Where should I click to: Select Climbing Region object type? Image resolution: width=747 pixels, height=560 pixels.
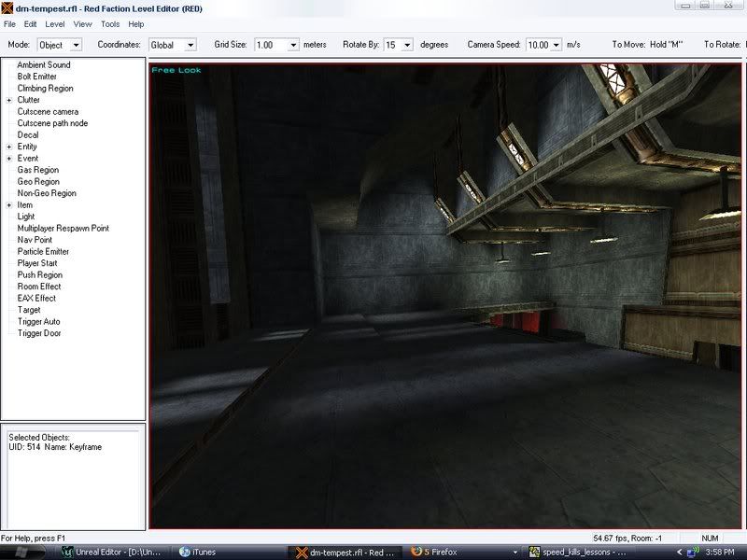[45, 88]
